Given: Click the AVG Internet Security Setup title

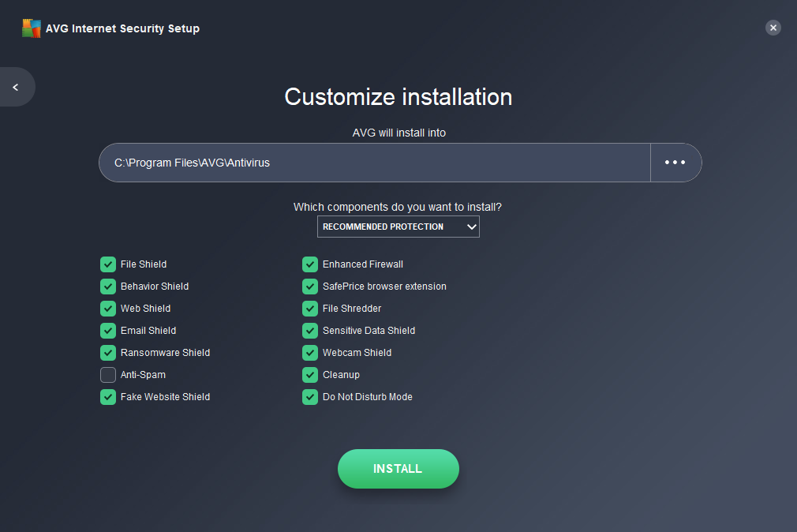Looking at the screenshot, I should [x=122, y=28].
